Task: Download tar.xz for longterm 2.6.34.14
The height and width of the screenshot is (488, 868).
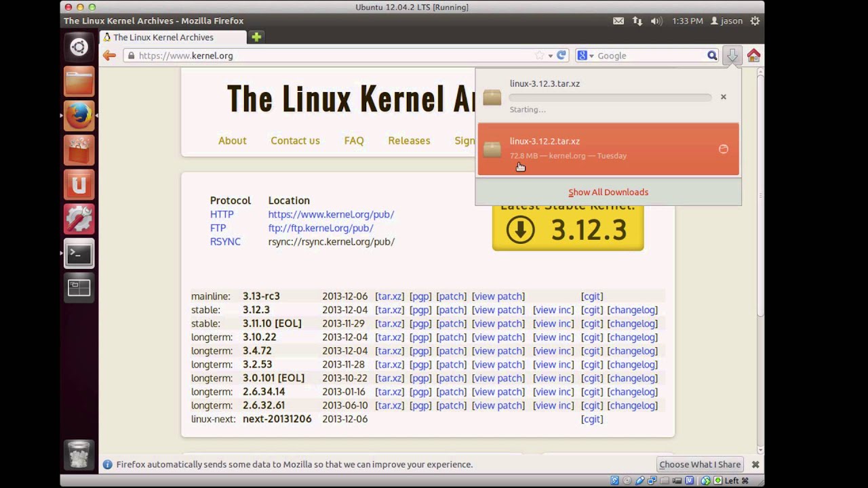Action: coord(389,392)
